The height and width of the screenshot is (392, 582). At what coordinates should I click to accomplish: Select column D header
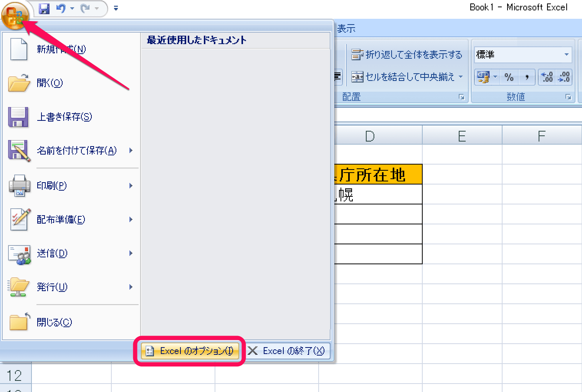point(378,136)
